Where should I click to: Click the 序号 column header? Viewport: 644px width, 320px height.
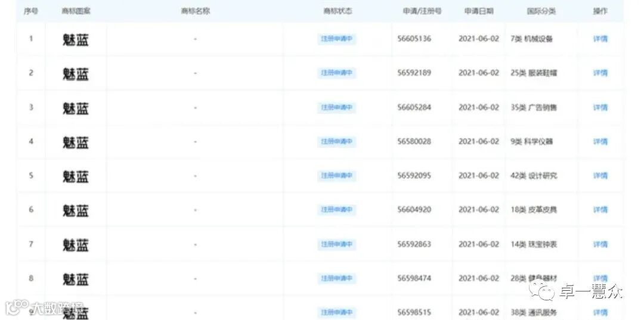point(31,11)
